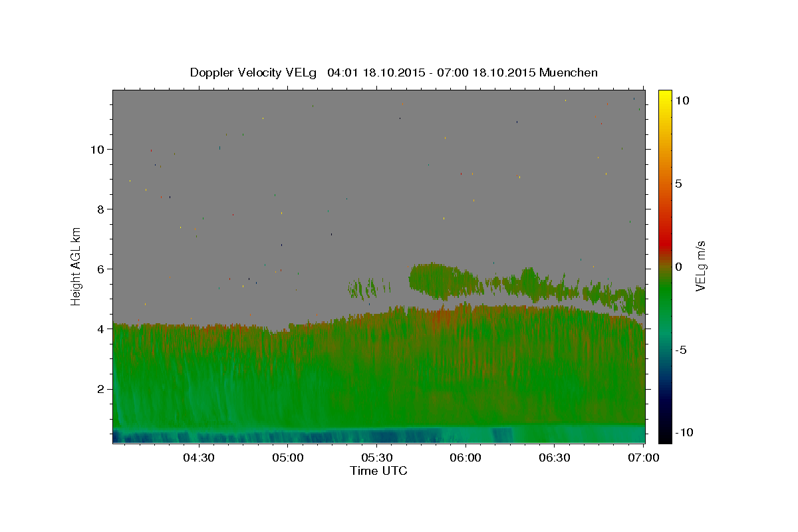The image size is (798, 532).
Task: Click the 06:30 time tick label
Action: click(x=555, y=458)
